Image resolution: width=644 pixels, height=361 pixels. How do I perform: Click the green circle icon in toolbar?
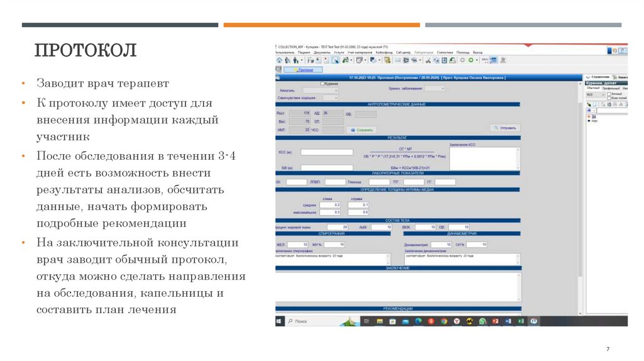coord(471,60)
